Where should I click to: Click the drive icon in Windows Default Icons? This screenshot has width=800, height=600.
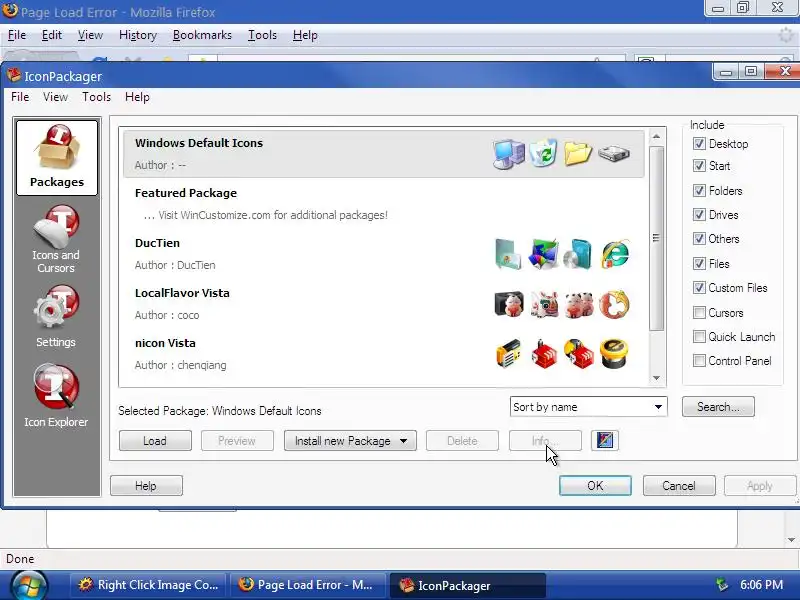pos(613,153)
